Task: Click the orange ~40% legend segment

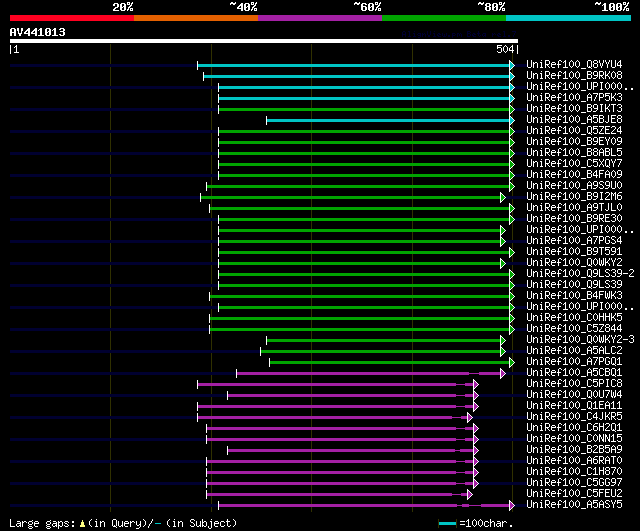Action: pos(196,18)
